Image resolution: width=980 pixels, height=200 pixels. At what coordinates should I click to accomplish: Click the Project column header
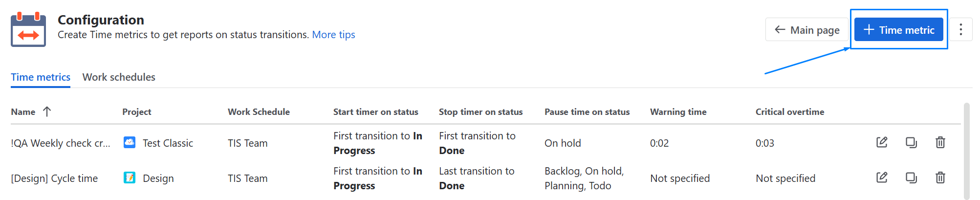pyautogui.click(x=136, y=112)
